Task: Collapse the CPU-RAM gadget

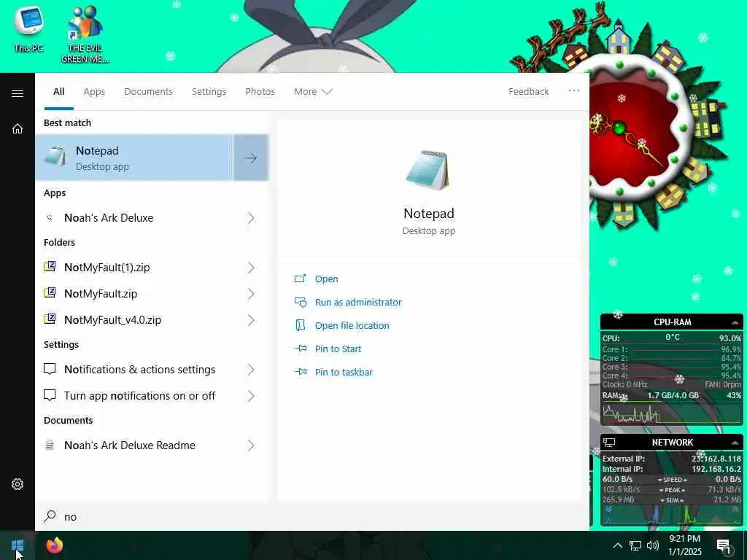Action: click(x=735, y=322)
